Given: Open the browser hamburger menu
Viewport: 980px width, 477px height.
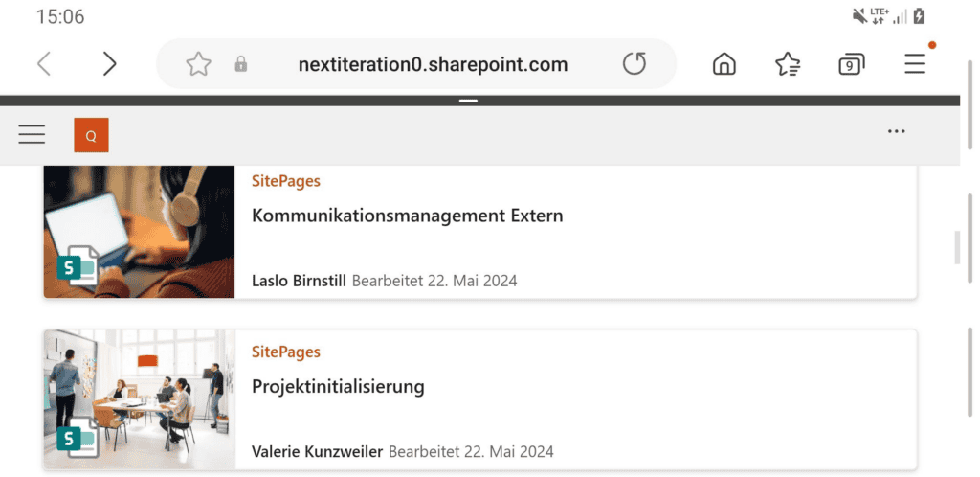Looking at the screenshot, I should pos(915,64).
